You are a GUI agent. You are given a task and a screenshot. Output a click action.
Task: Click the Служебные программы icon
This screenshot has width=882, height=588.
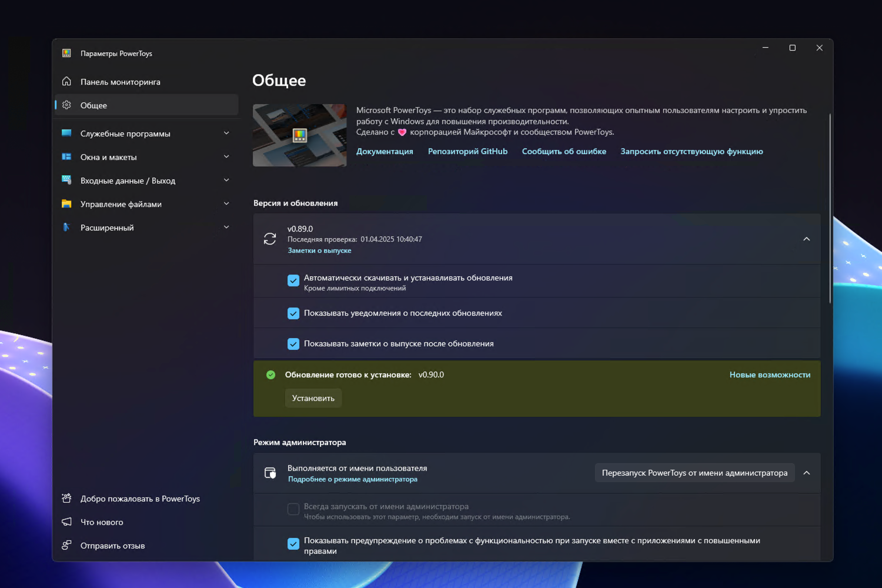tap(66, 133)
